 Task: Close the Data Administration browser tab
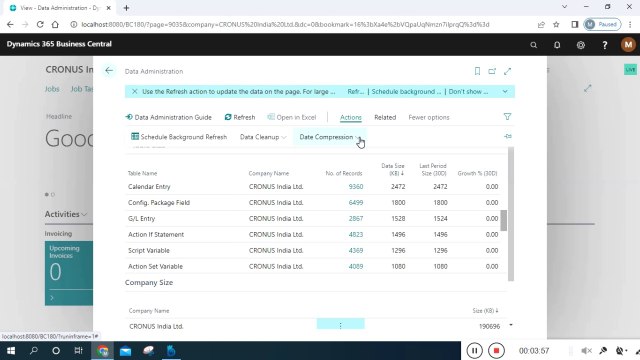click(x=109, y=8)
